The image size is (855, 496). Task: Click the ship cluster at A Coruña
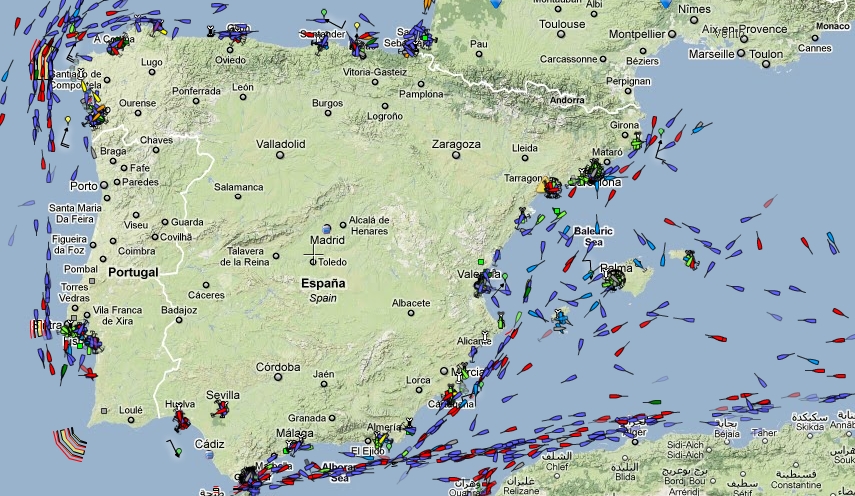[115, 43]
